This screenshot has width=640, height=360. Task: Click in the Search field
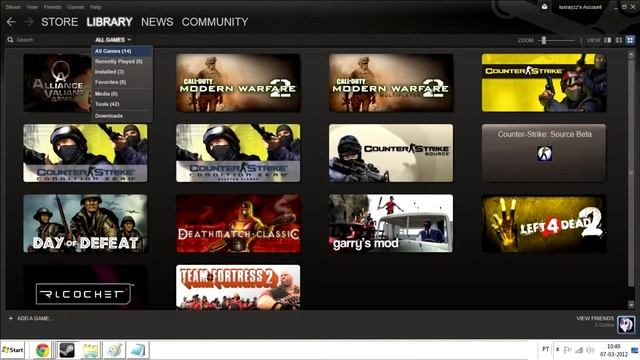coord(49,40)
